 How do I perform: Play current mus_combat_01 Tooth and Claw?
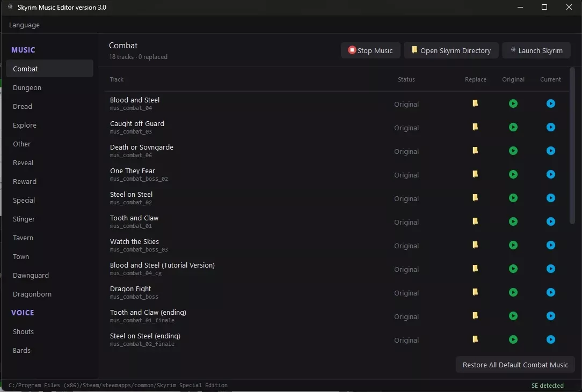550,221
